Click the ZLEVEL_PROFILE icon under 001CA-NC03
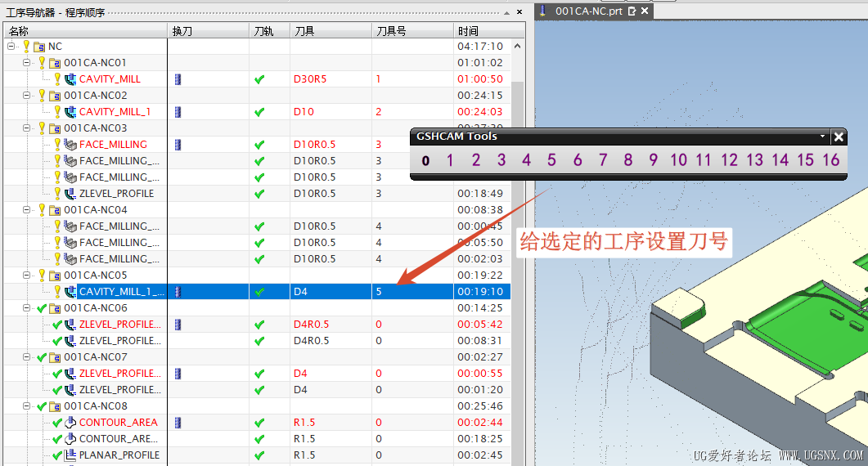868x466 pixels. click(70, 194)
